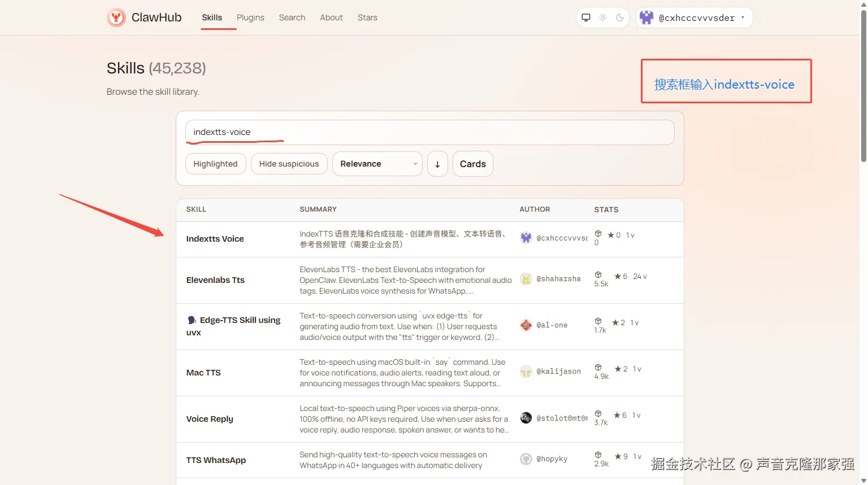868x485 pixels.
Task: Click the @cxhcccvvvsder profile avatar in header
Action: click(646, 18)
